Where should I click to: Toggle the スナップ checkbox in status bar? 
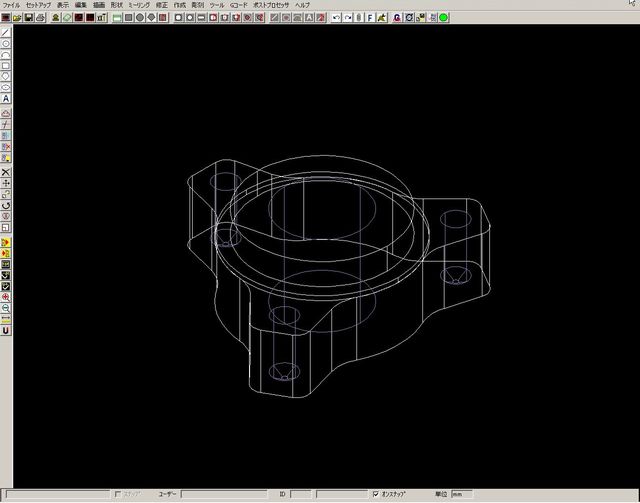(x=119, y=494)
